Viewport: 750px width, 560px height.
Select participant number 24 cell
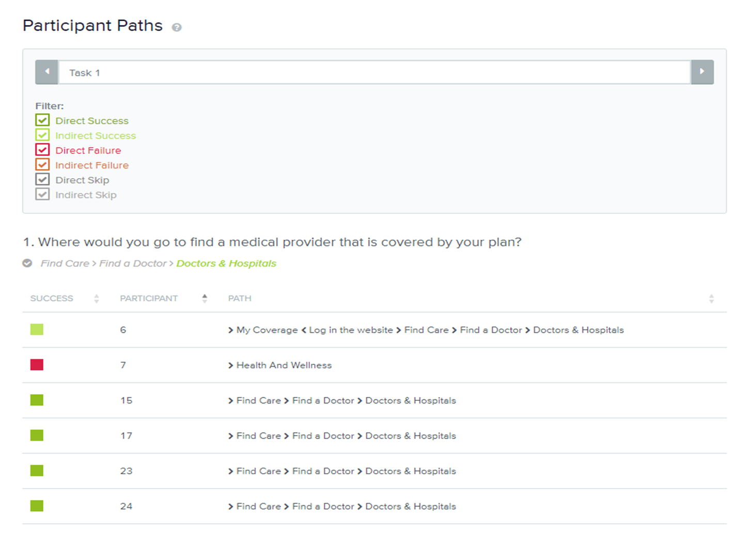tap(126, 506)
